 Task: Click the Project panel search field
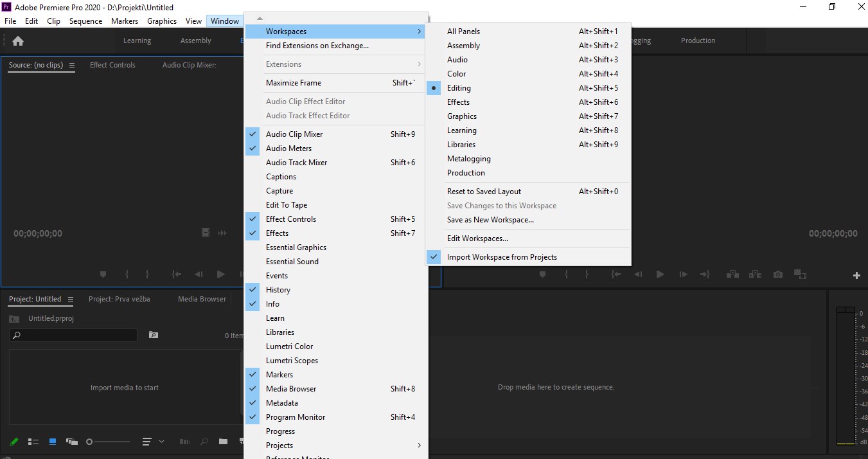tap(73, 335)
